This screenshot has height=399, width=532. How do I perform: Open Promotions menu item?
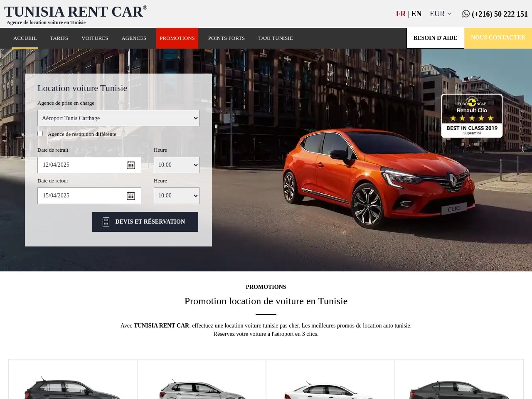tap(177, 38)
